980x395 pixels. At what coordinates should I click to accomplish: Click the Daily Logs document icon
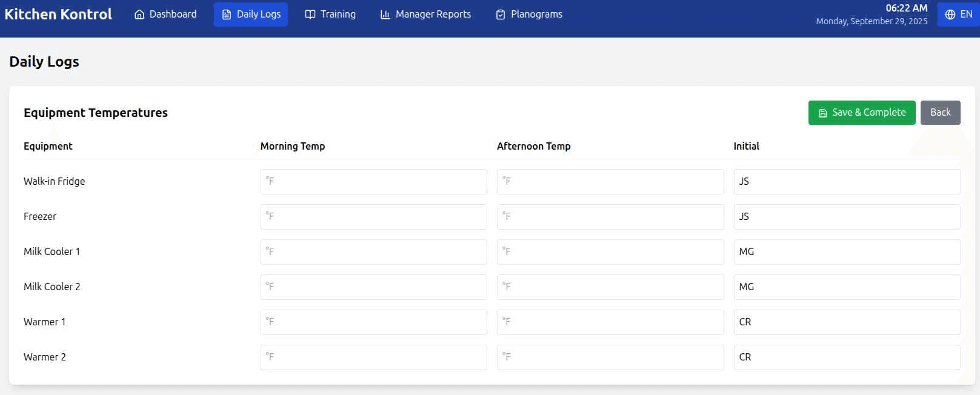pyautogui.click(x=227, y=15)
